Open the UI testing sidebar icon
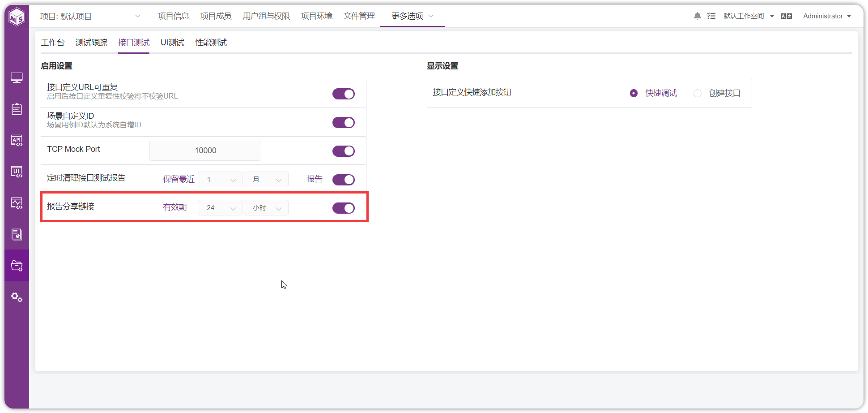Image resolution: width=868 pixels, height=413 pixels. 17,172
